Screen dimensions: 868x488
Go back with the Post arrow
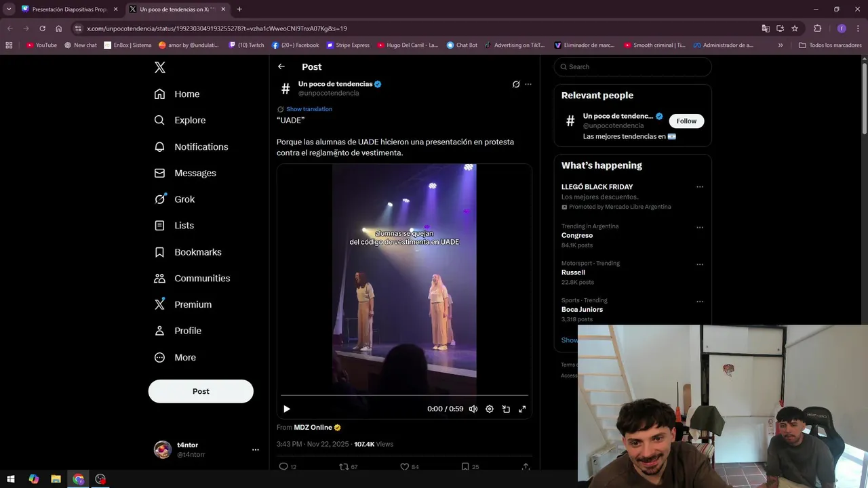281,66
